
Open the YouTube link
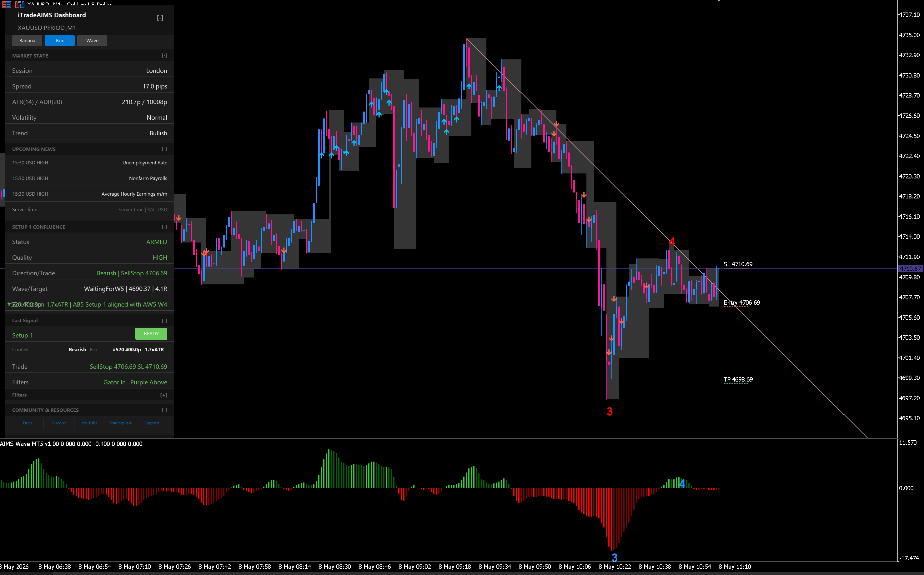[89, 423]
